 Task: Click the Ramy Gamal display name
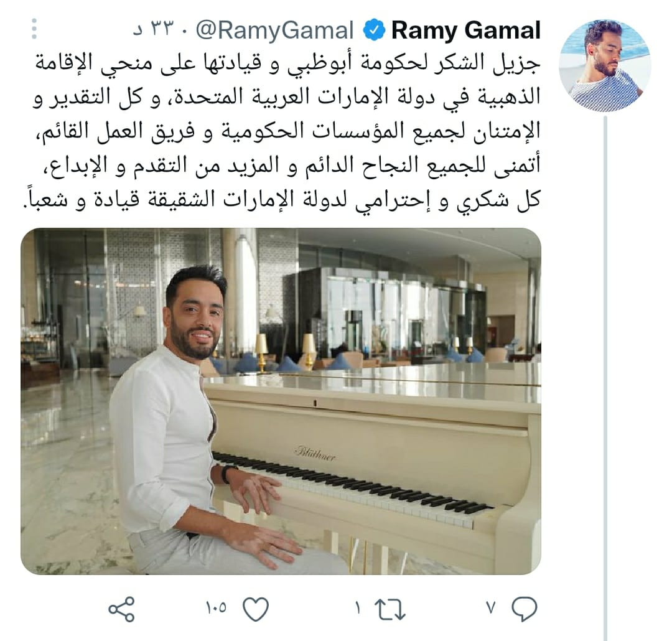click(466, 30)
